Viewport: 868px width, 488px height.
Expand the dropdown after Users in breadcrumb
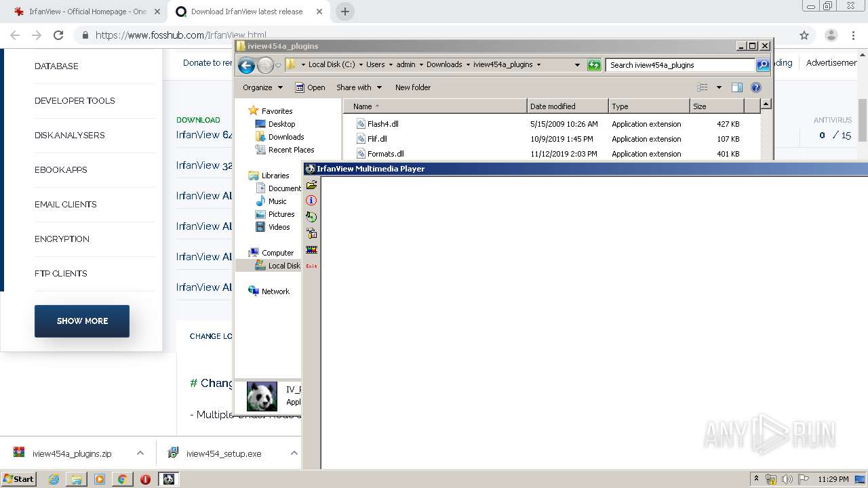pyautogui.click(x=391, y=65)
